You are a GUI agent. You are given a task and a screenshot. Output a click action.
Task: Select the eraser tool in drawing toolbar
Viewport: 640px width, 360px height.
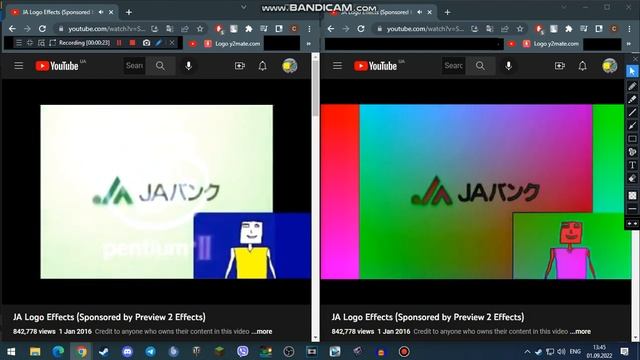click(632, 178)
